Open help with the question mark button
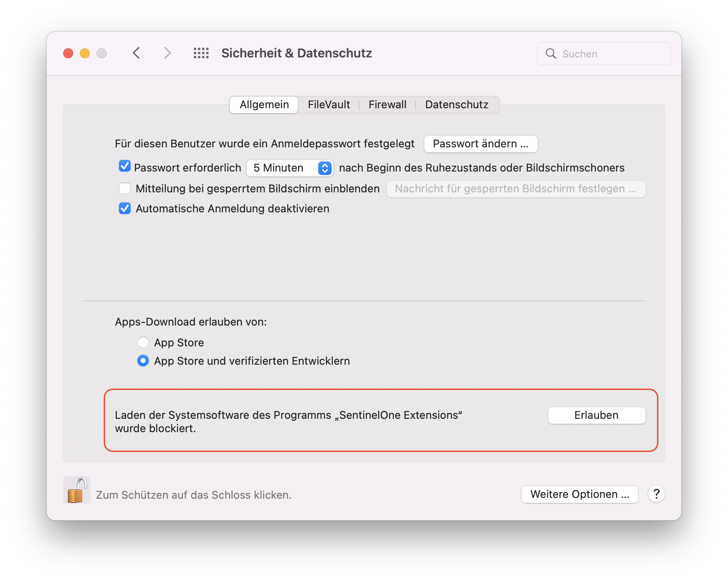 [656, 494]
